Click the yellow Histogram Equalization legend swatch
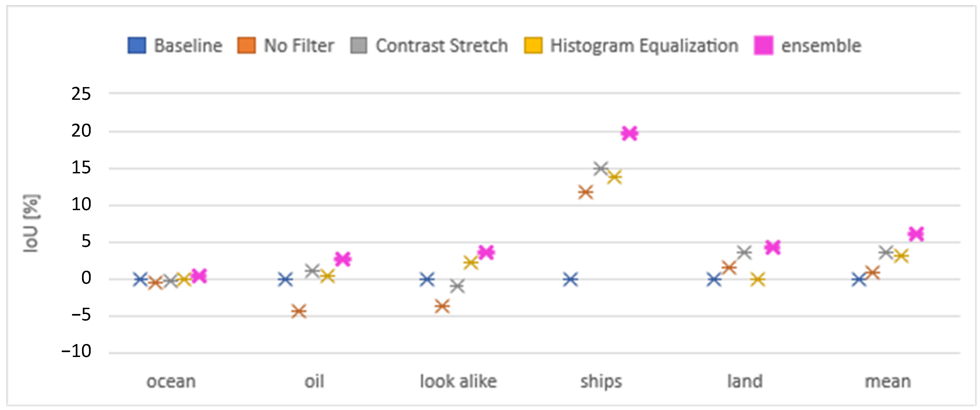 [533, 46]
